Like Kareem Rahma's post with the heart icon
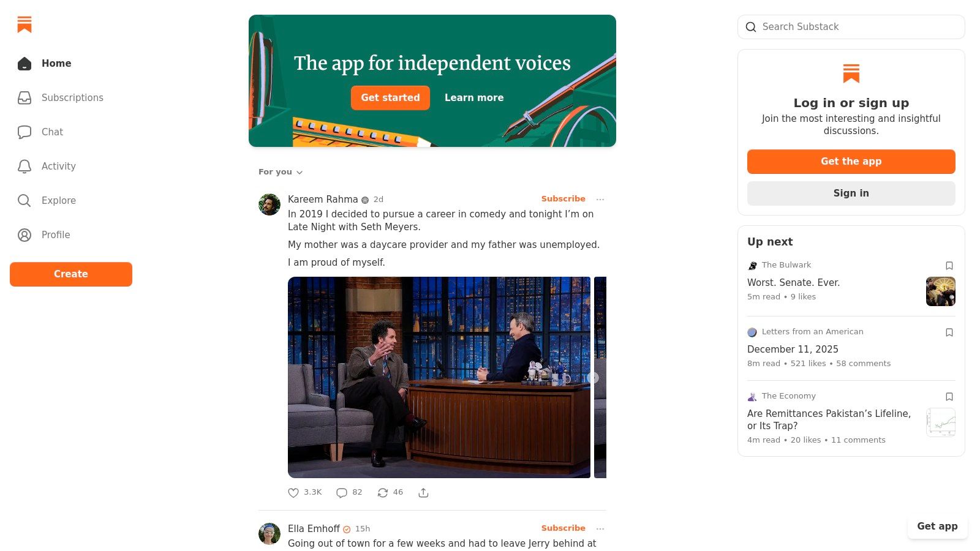 tap(293, 493)
